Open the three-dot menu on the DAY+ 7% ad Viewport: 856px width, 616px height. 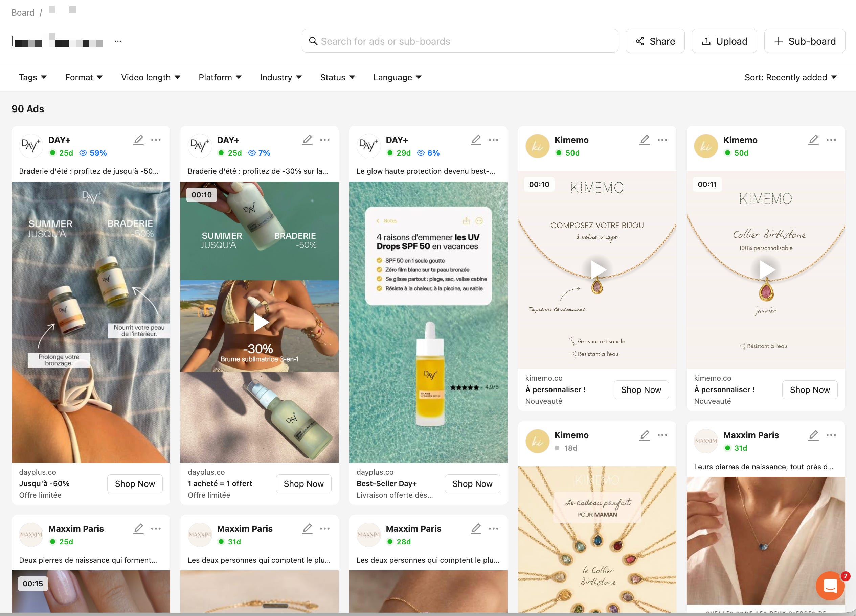[x=324, y=140]
